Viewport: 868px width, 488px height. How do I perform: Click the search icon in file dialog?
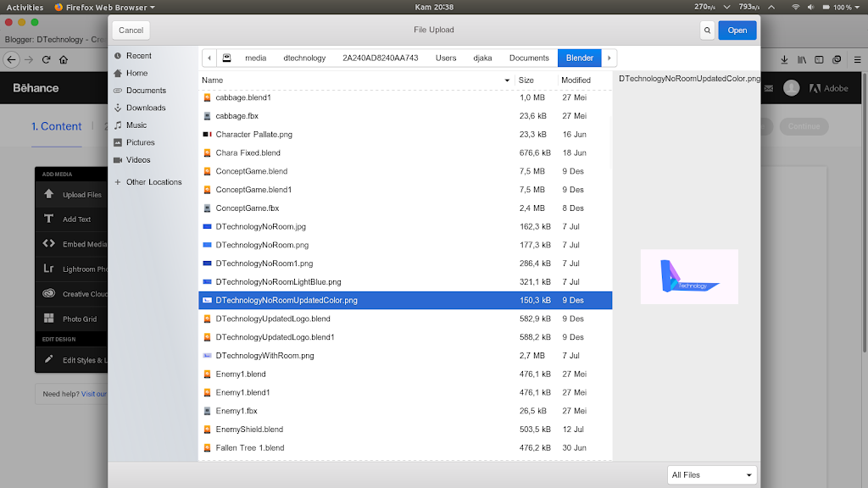coord(707,30)
